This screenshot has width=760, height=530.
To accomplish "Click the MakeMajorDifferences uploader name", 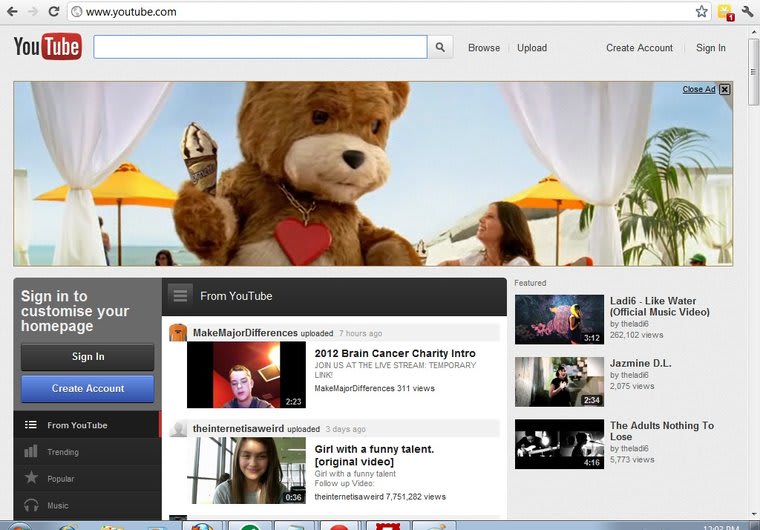I will (x=245, y=333).
